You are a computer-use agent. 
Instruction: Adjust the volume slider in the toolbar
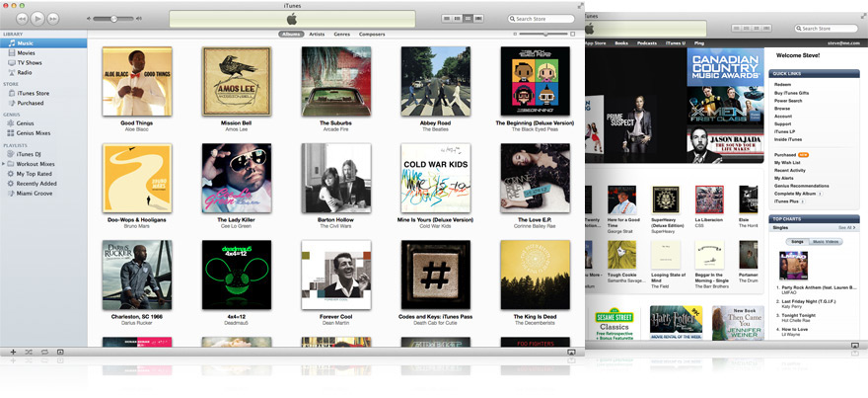pos(113,19)
